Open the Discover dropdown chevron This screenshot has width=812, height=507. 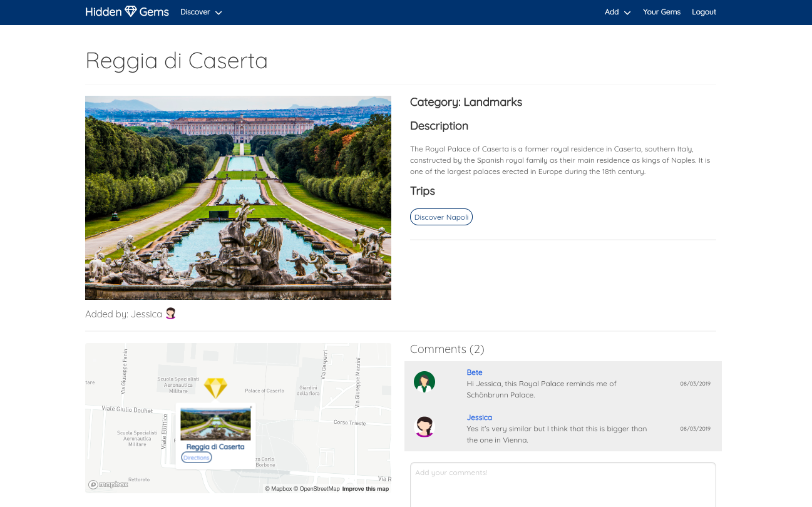(218, 13)
